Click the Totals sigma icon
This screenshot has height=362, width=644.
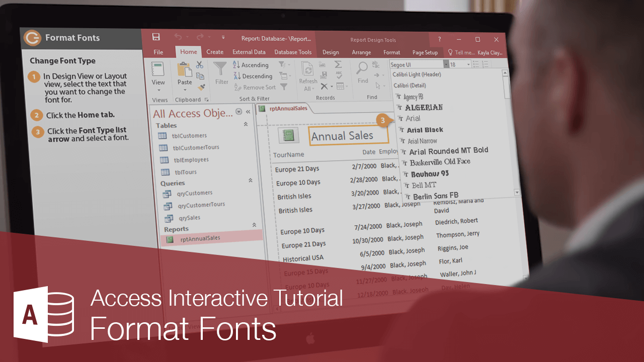(338, 64)
